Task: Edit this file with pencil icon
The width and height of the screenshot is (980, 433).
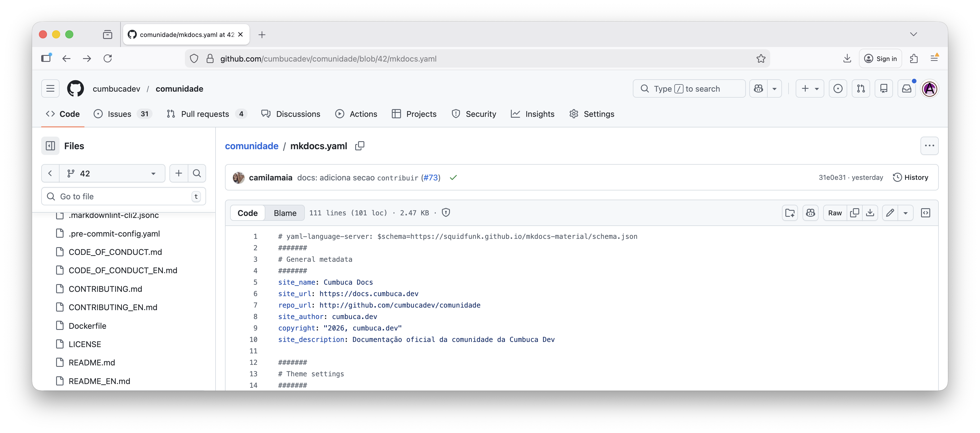Action: [x=890, y=213]
